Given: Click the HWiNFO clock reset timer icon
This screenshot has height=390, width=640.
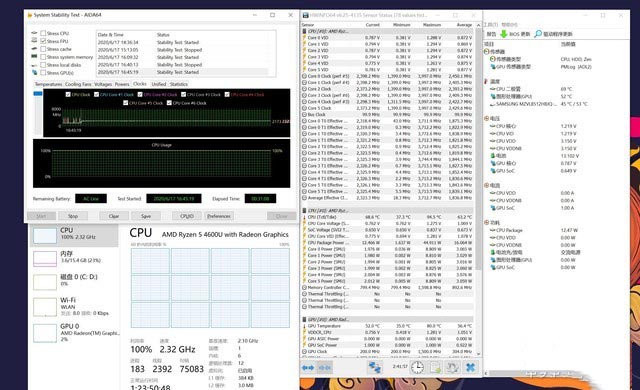Looking at the screenshot, I should point(417,368).
